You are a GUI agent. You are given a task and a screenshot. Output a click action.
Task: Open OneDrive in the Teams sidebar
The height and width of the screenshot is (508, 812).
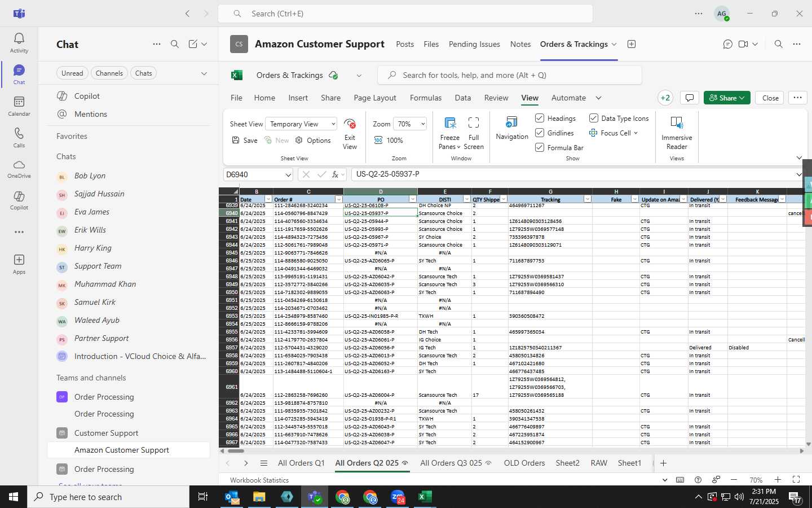19,169
